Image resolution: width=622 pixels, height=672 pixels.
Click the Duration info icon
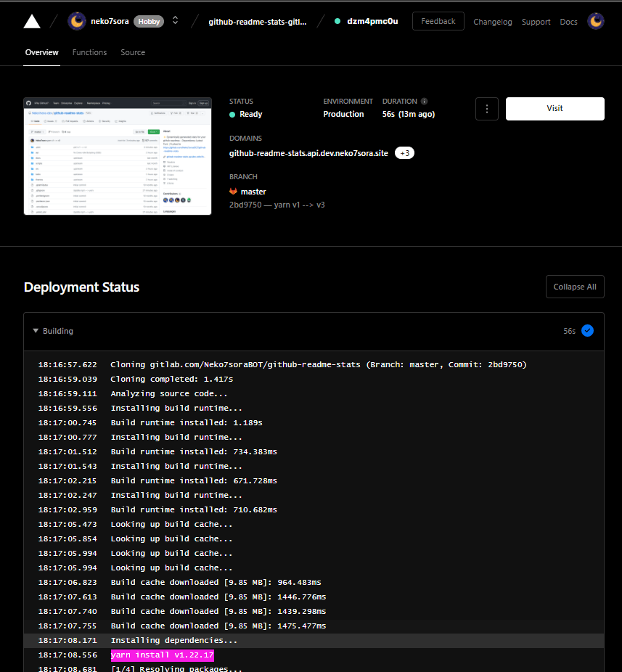pos(424,101)
